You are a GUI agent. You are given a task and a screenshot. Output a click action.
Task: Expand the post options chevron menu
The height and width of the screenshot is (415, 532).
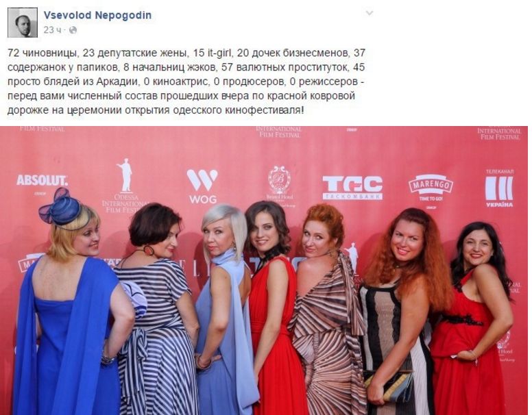point(369,13)
